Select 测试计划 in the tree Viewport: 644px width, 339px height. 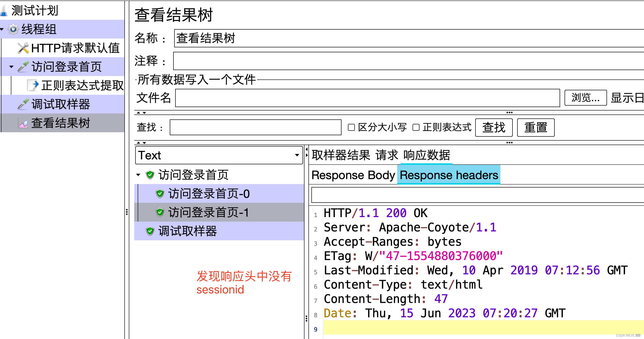click(x=35, y=11)
